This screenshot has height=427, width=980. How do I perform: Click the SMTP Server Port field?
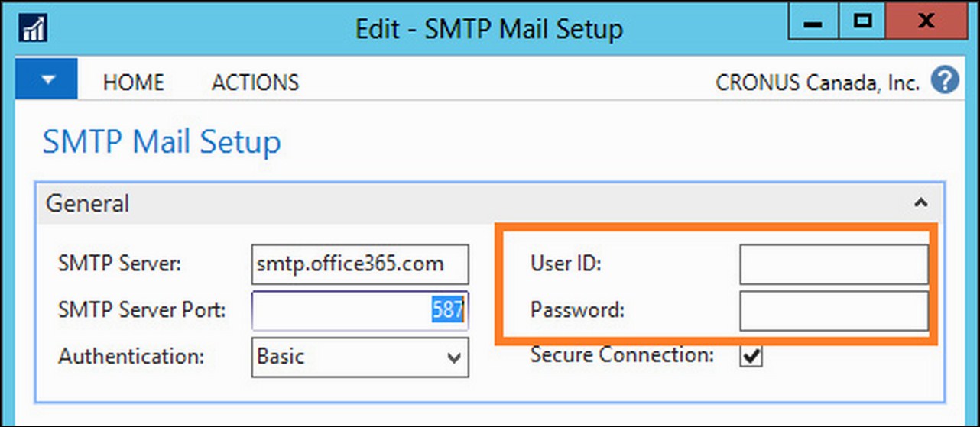pyautogui.click(x=360, y=310)
